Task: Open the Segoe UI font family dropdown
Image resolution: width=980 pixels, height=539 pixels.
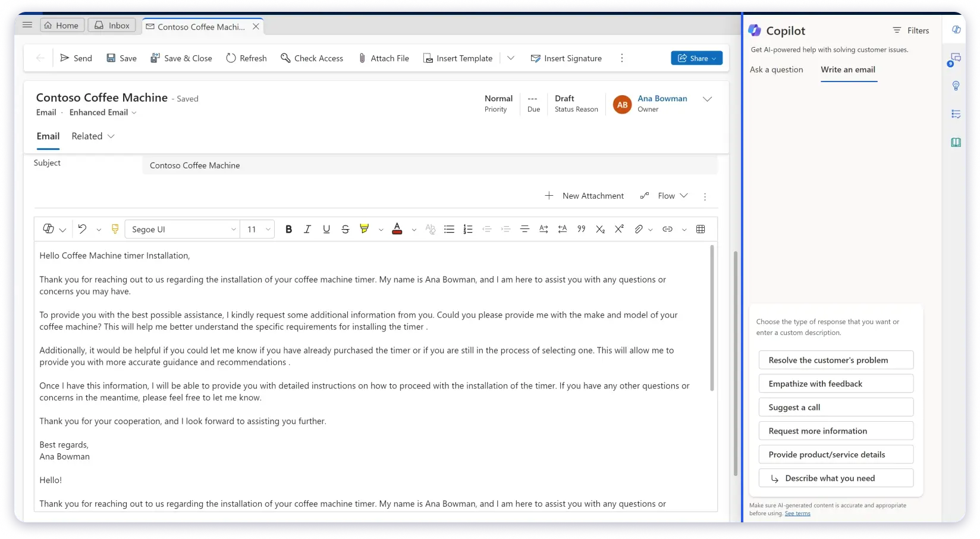Action: point(183,229)
